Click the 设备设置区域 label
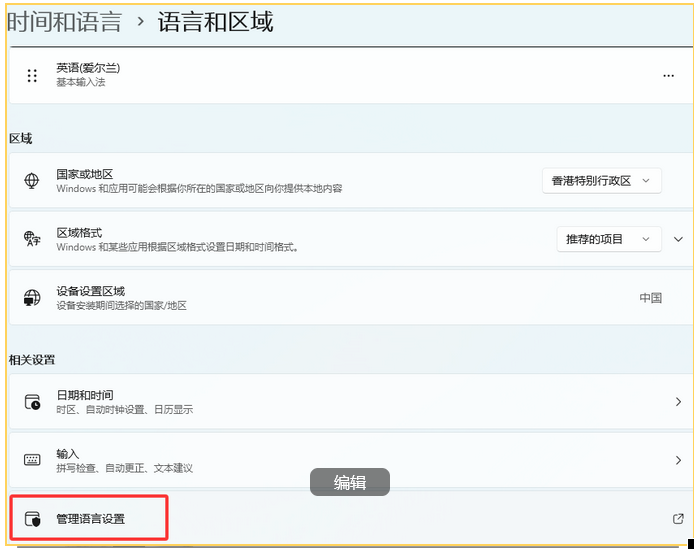Image resolution: width=694 pixels, height=551 pixels. pos(90,291)
